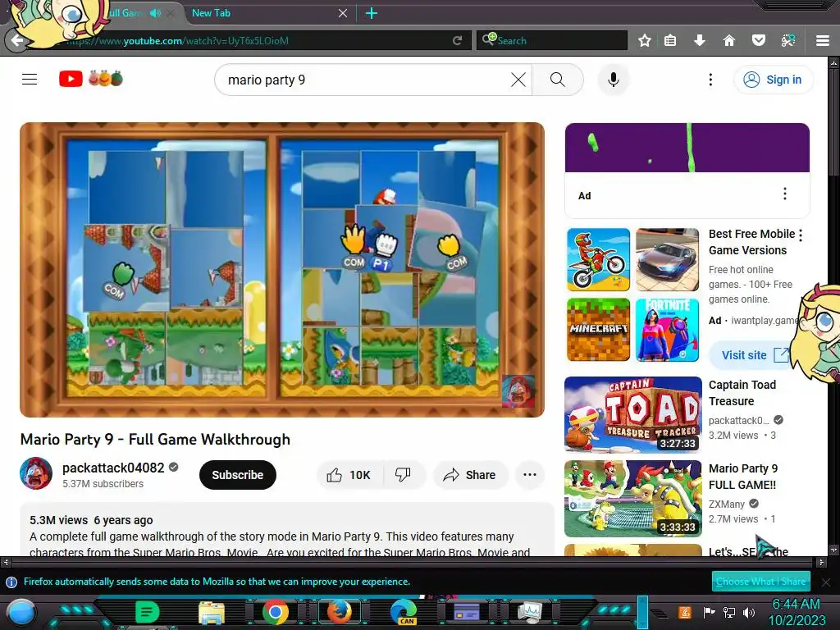Open Mario Party 9 FULL GAME!! thumbnail
The image size is (840, 630).
pos(632,498)
